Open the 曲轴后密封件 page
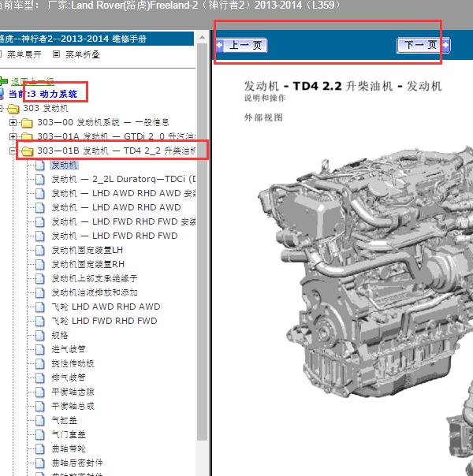Viewport: 473px width, 476px height. tap(77, 463)
